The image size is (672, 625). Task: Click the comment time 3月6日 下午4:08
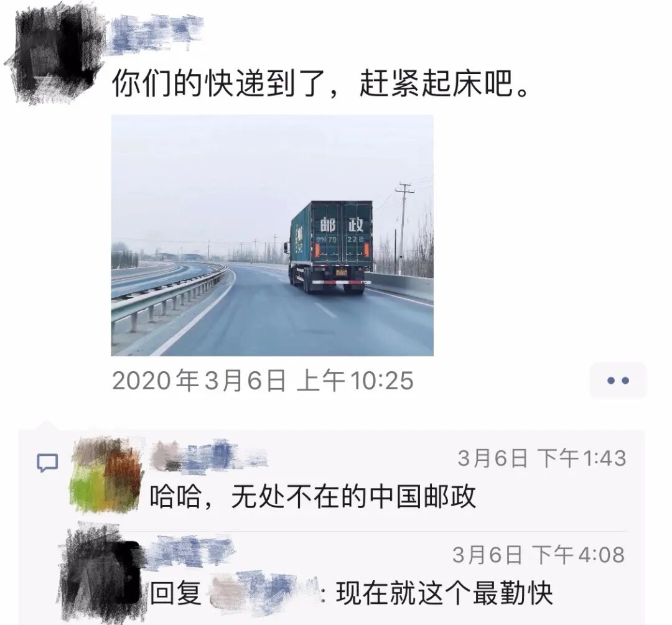[539, 555]
